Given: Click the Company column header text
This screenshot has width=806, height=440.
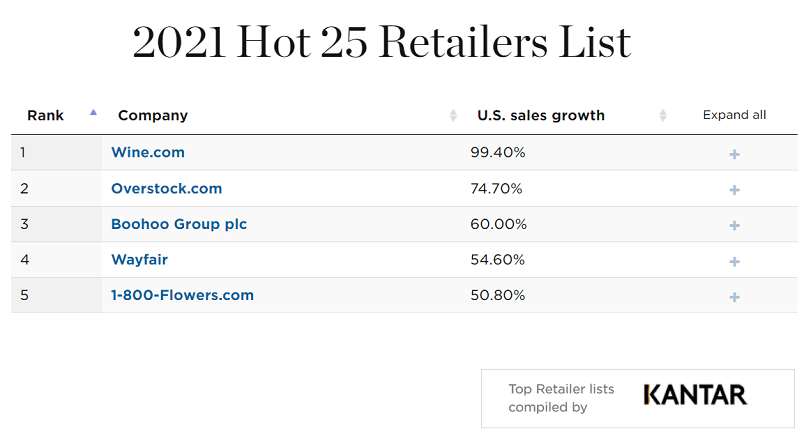Looking at the screenshot, I should 153,115.
